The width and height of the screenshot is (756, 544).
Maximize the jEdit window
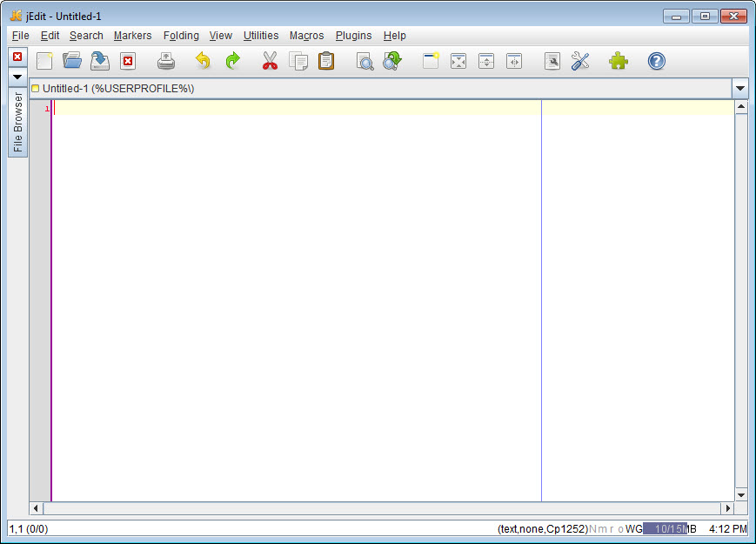[x=705, y=17]
